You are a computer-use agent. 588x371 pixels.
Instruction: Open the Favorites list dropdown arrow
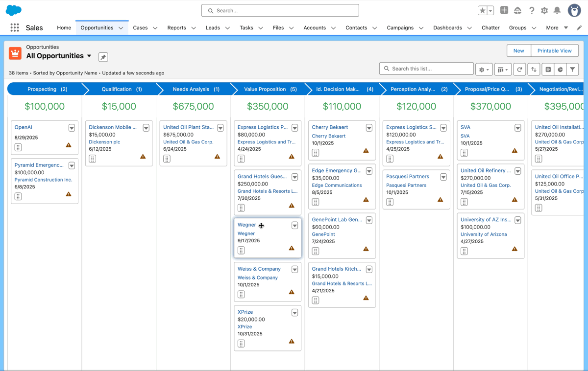[490, 10]
